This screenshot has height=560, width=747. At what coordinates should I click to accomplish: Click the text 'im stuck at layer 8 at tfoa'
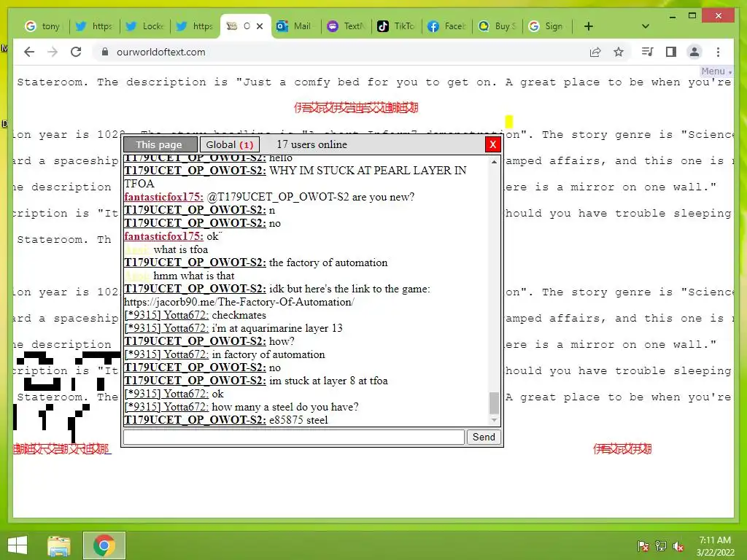328,381
